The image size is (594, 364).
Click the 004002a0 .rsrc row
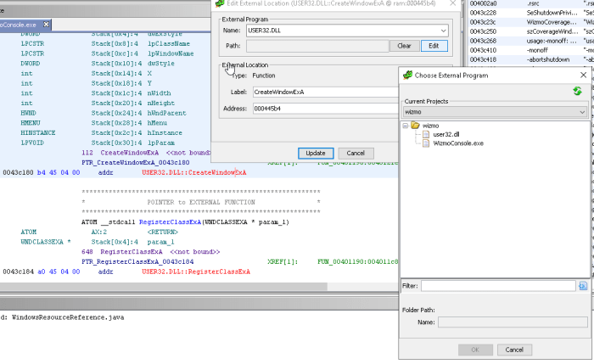(x=531, y=3)
